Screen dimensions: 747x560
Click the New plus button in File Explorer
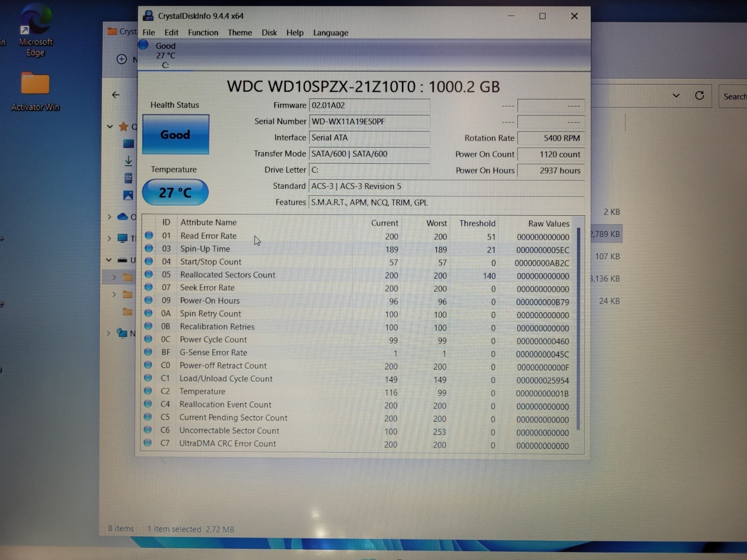[x=122, y=59]
